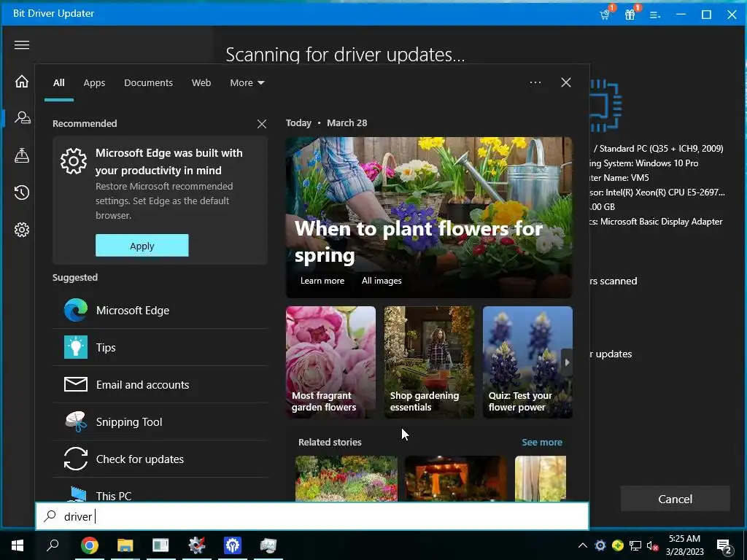747x560 pixels.
Task: Click the green plus tray icon
Action: (x=618, y=545)
